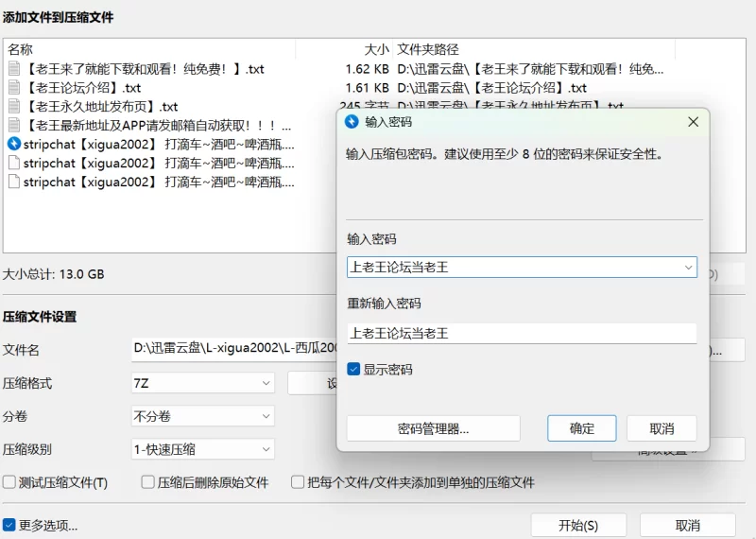
Task: Click the 1.61 KB size cell
Action: [368, 88]
